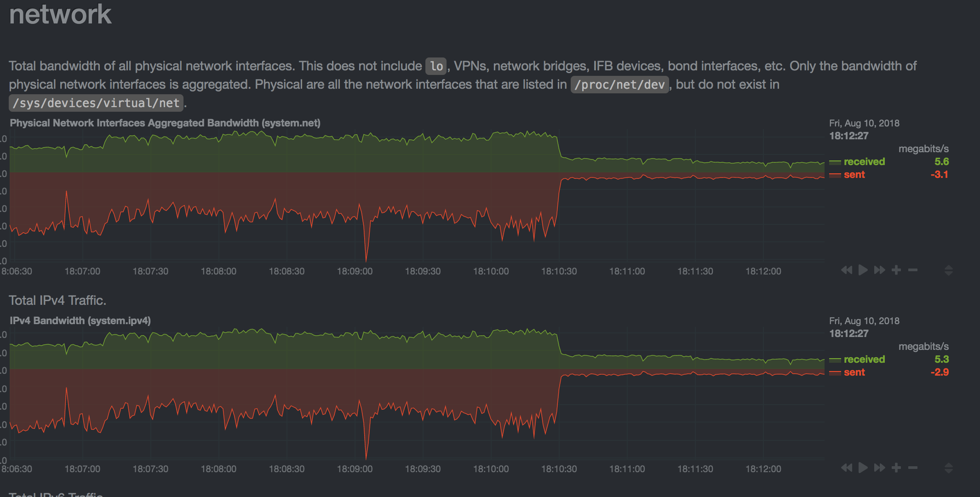Click the 'network' section heading
The height and width of the screenshot is (497, 980).
(60, 14)
